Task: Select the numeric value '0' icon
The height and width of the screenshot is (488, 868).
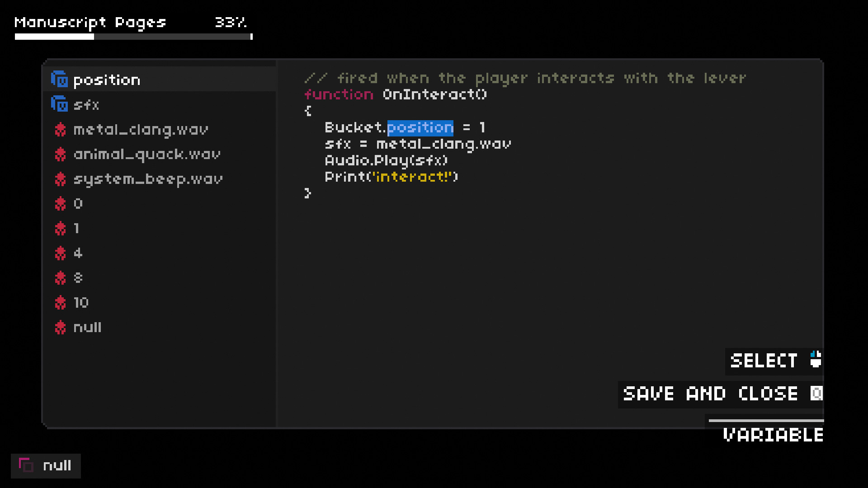Action: tap(60, 203)
